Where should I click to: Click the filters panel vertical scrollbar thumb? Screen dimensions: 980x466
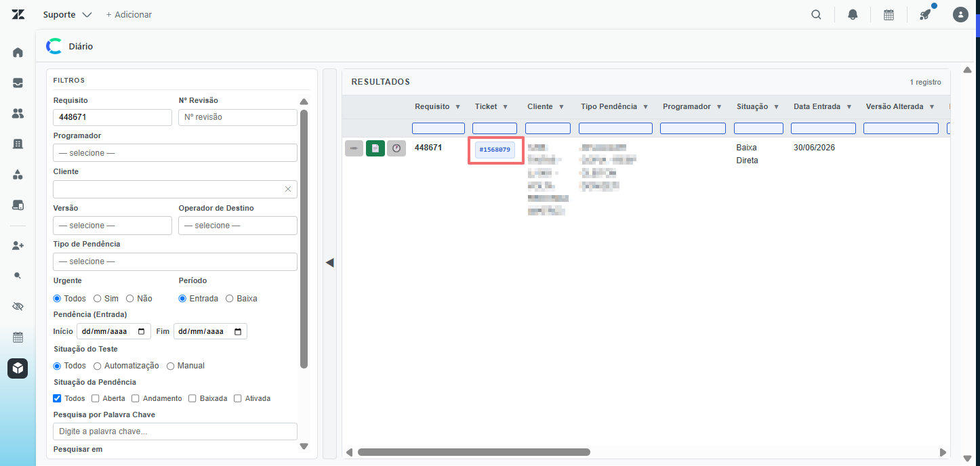304,238
